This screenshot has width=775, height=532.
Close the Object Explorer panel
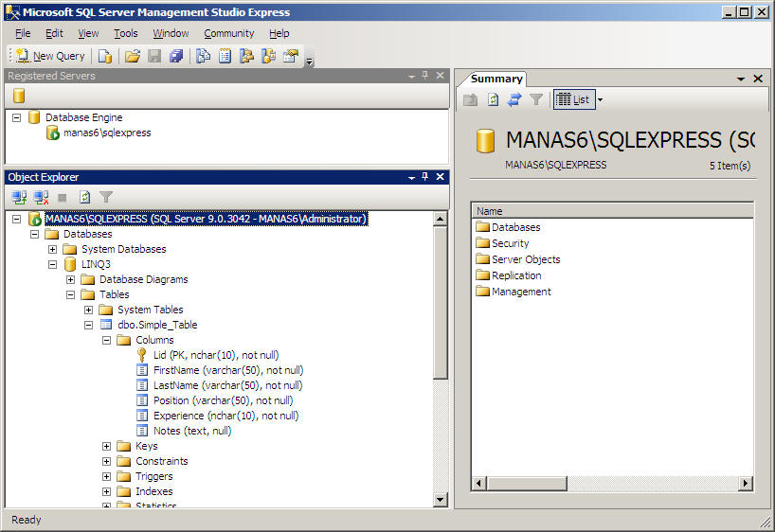tap(440, 177)
